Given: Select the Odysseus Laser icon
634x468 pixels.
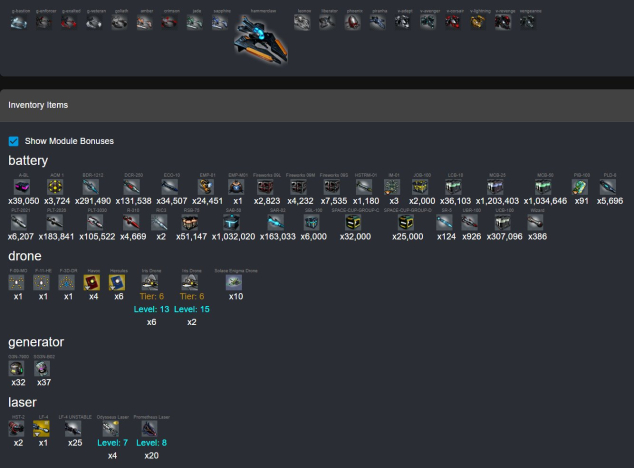Looking at the screenshot, I should [113, 429].
